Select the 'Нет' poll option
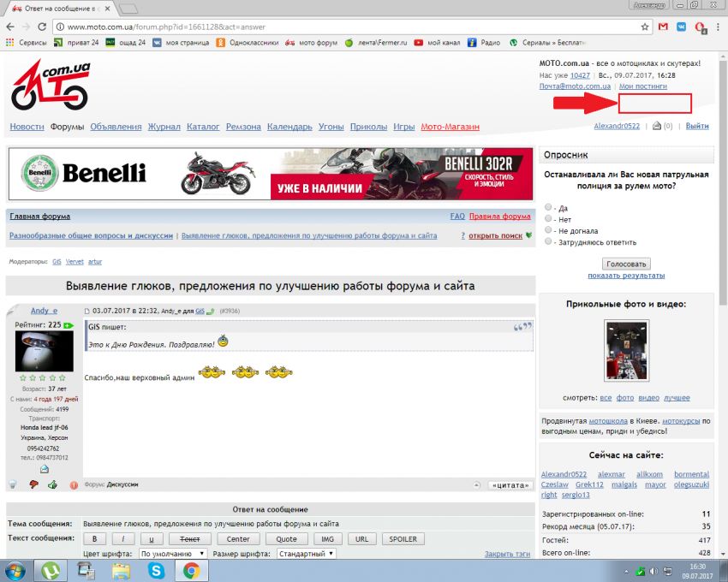Viewport: 728px width, 582px height. pos(548,219)
